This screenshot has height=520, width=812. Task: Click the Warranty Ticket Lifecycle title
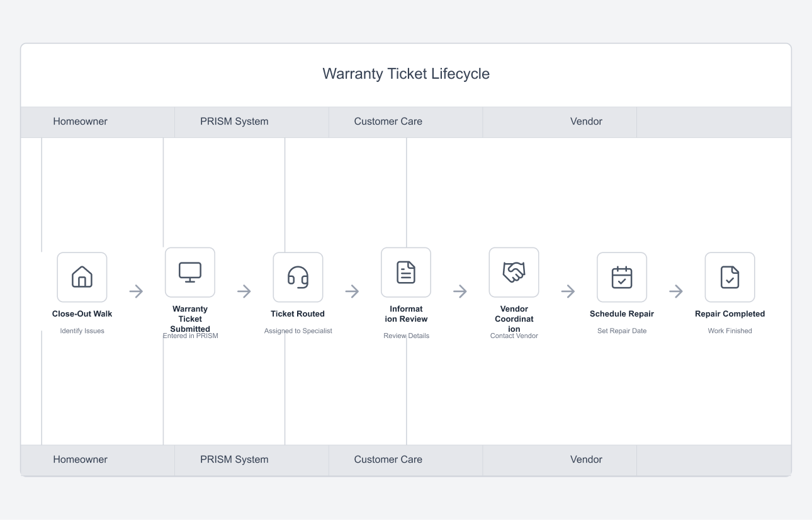(x=406, y=74)
